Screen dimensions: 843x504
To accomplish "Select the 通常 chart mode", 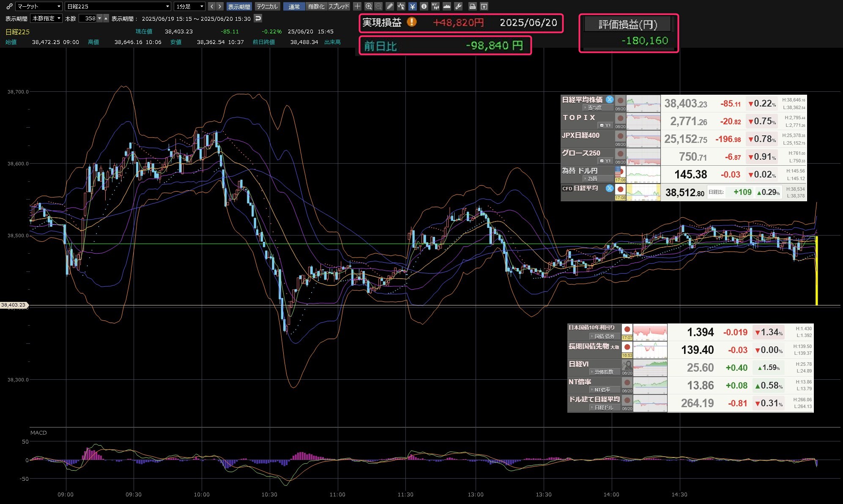I will point(294,6).
